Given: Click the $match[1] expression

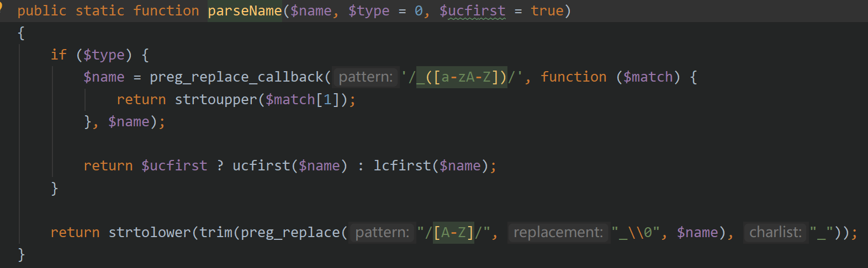Looking at the screenshot, I should (x=302, y=100).
